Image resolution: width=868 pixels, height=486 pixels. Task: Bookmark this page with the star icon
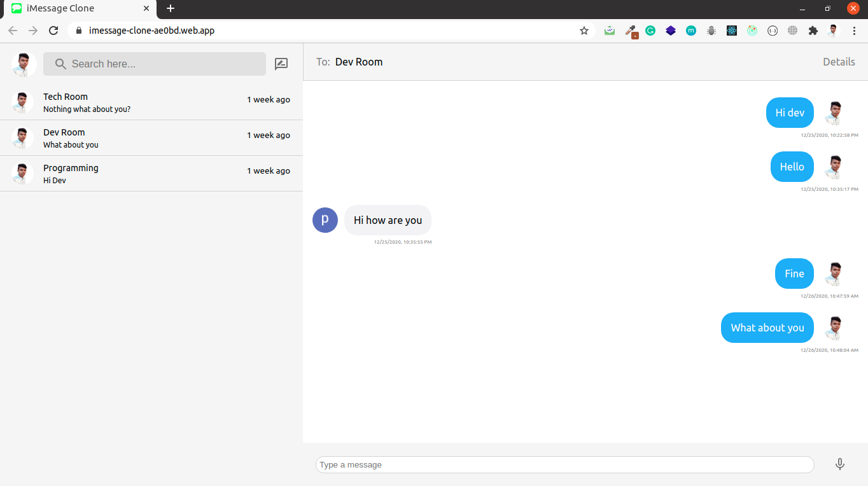[x=584, y=31]
